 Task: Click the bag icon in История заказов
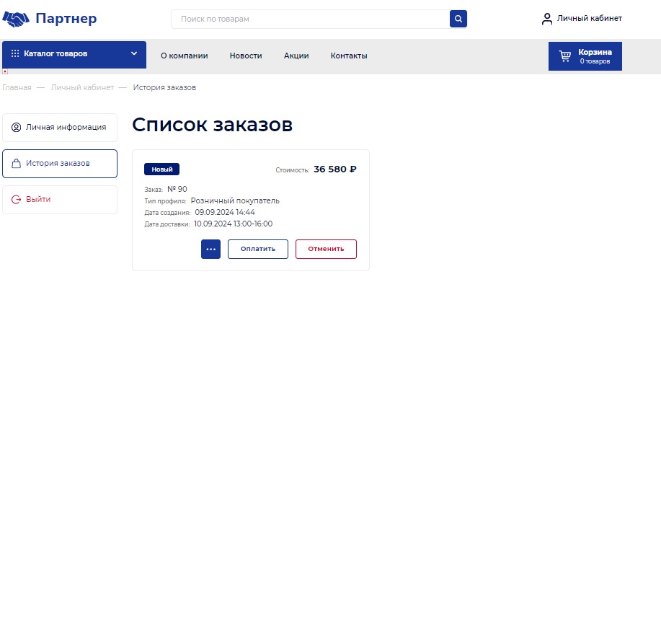click(x=16, y=164)
